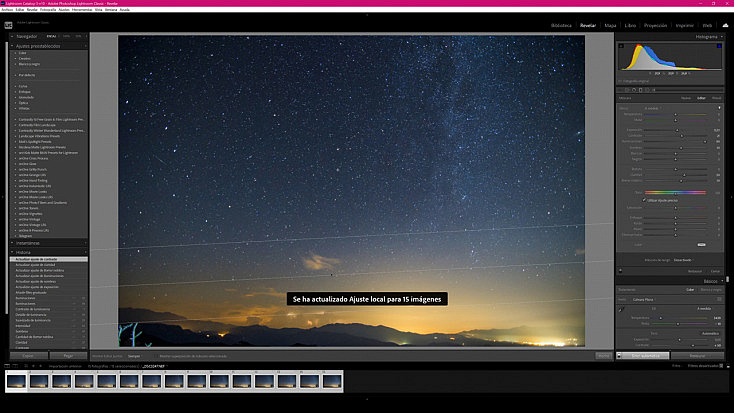The image size is (734, 413).
Task: Pick the white balance eyedropper tool
Action: (621, 310)
